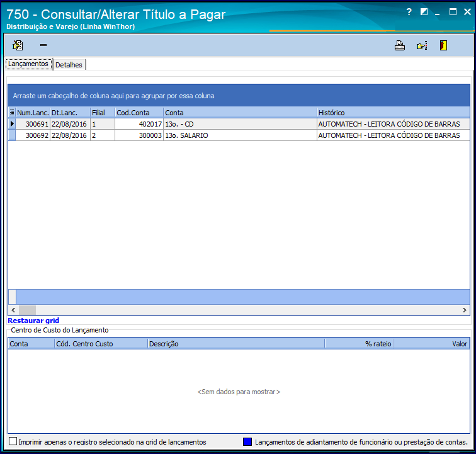476x454 pixels.
Task: Sort by Dt.Lanc. column header
Action: click(70, 113)
